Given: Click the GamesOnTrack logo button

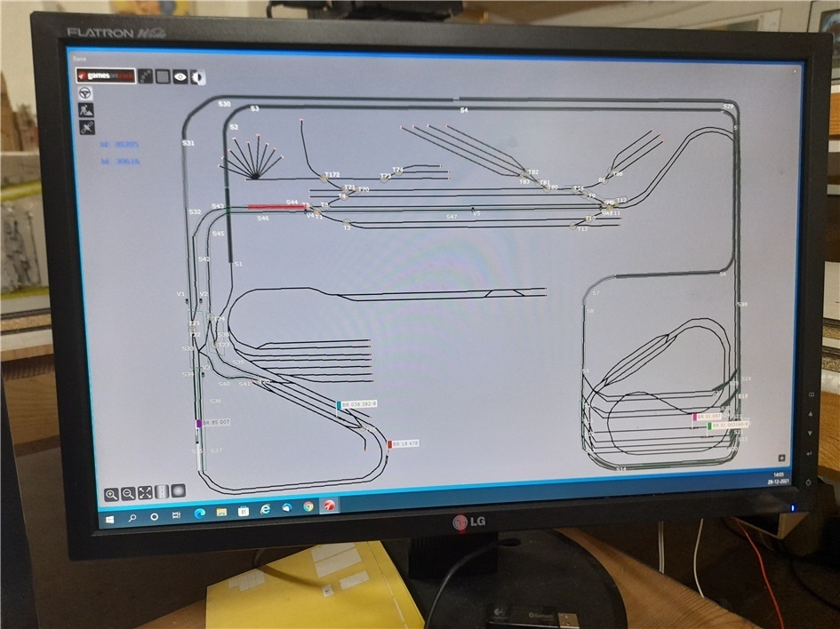Looking at the screenshot, I should click(x=106, y=76).
